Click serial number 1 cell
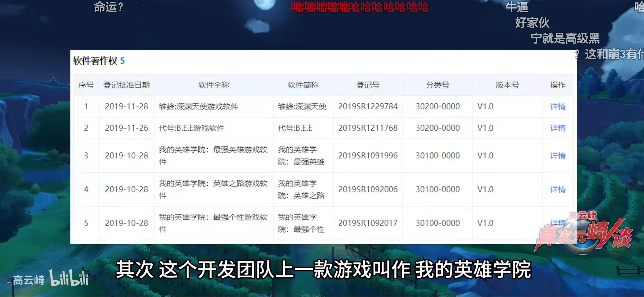644x297 pixels. click(x=86, y=106)
